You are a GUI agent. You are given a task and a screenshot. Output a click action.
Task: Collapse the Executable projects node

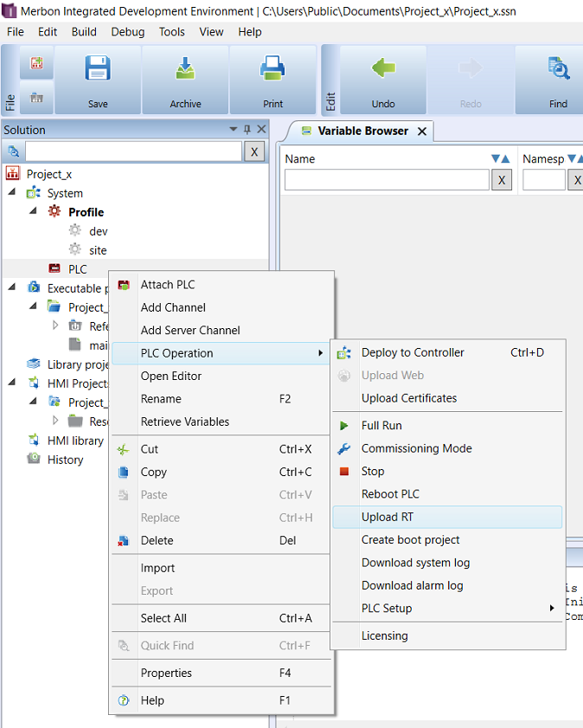pos(12,287)
